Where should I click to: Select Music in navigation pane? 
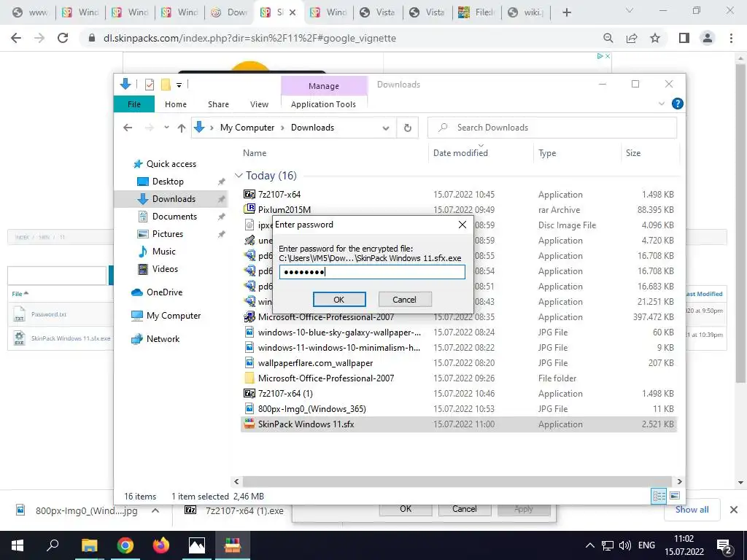[163, 252]
